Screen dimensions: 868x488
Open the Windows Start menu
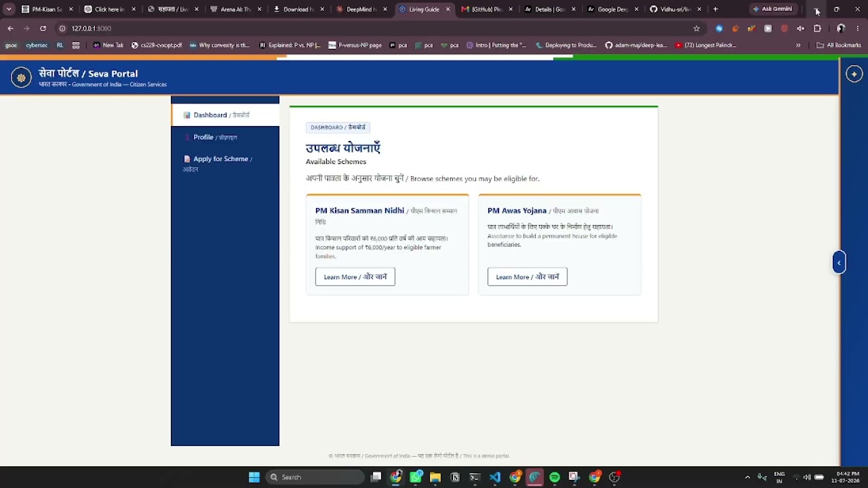point(254,477)
